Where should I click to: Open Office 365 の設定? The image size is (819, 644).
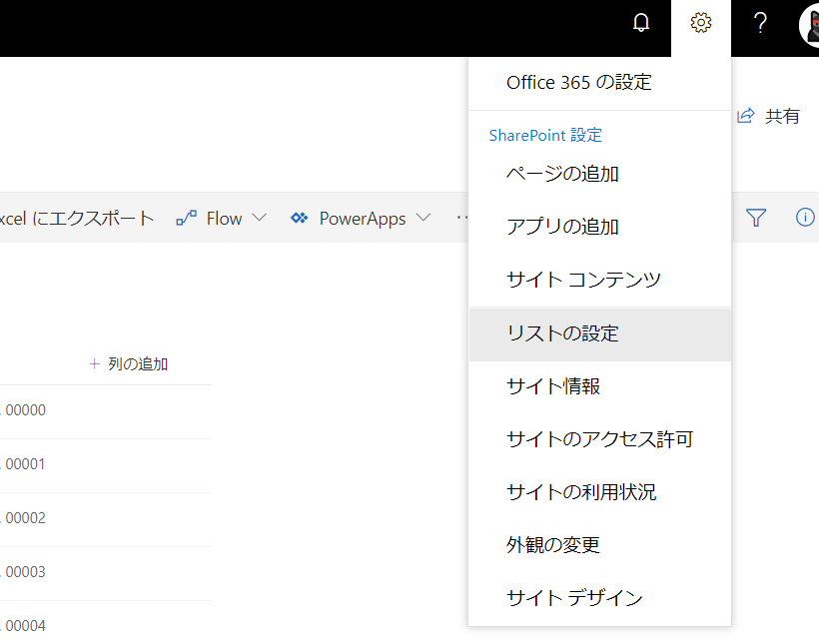coord(578,82)
